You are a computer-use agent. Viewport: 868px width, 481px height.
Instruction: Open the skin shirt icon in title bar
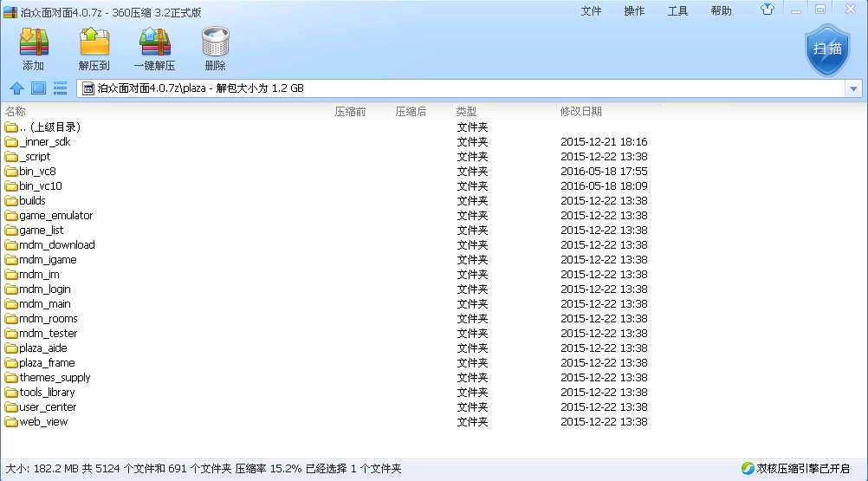click(768, 10)
